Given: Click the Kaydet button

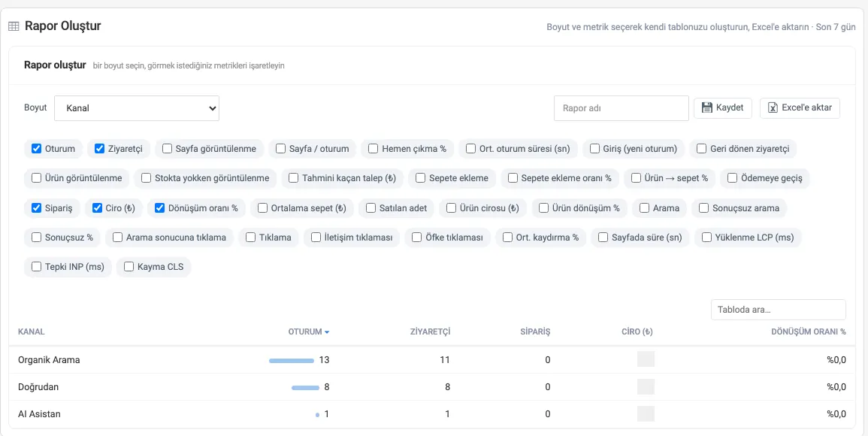Looking at the screenshot, I should [723, 107].
